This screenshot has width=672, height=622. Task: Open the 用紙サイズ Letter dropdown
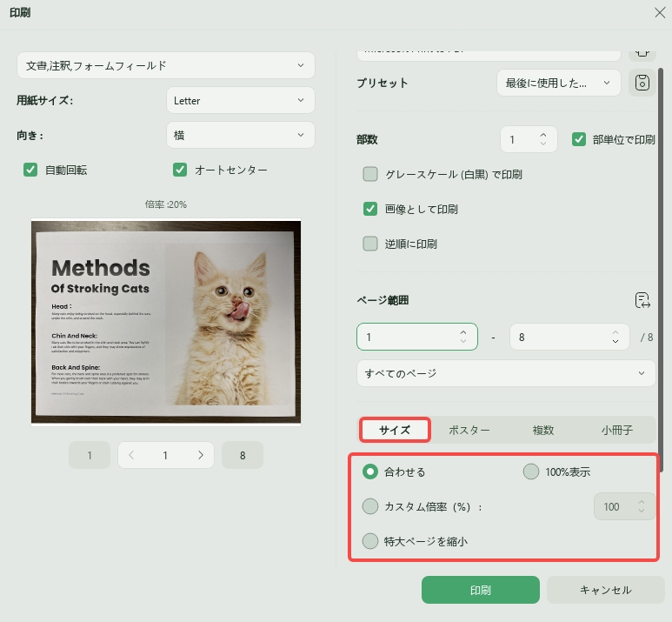(241, 100)
